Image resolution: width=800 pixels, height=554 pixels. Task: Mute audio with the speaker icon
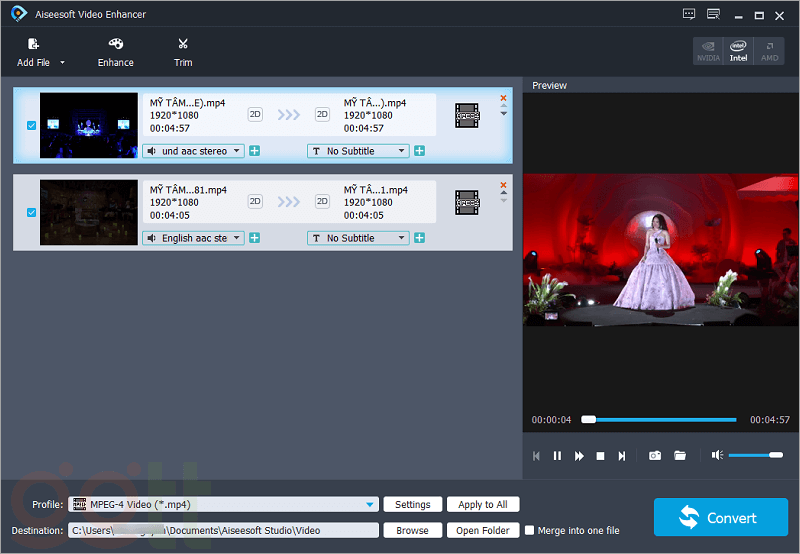pos(717,456)
